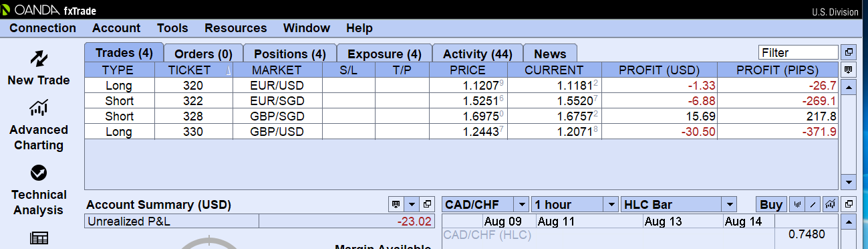
Task: Switch to the Trades (4) tab
Action: [x=124, y=53]
